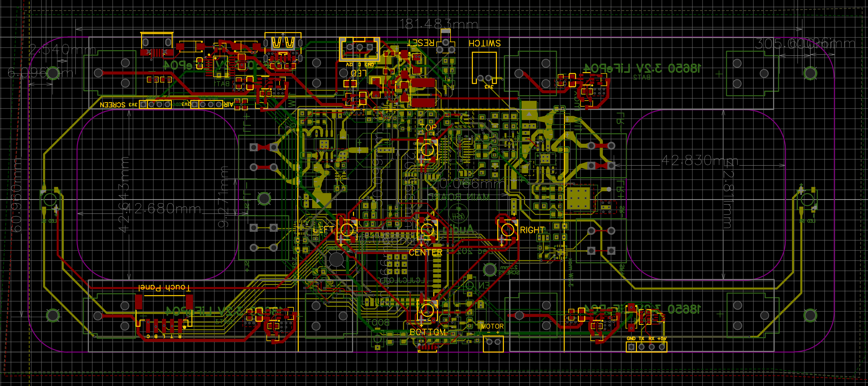The image size is (868, 386).
Task: Click the CENTER tactile button footprint
Action: [x=427, y=230]
